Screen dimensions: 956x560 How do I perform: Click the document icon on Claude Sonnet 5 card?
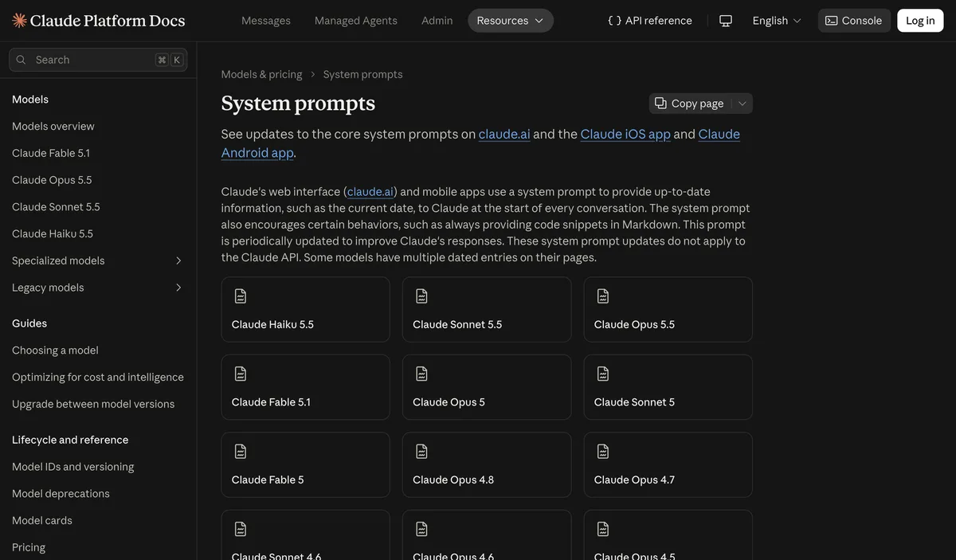(603, 374)
